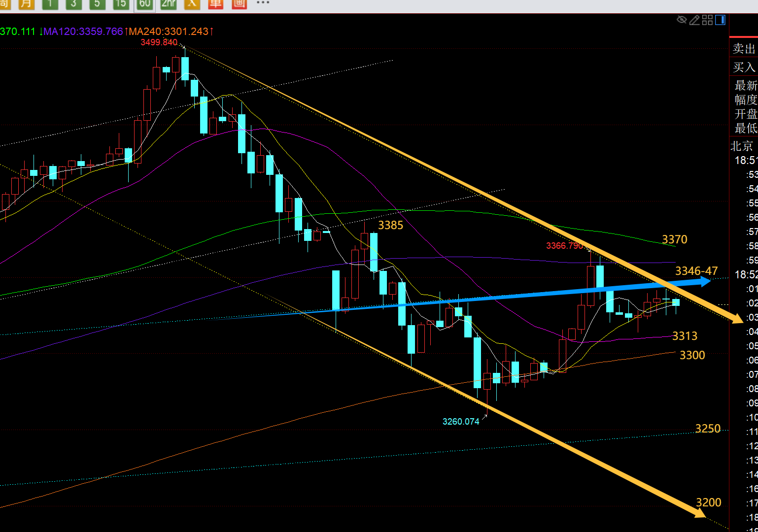
Task: Select the 15-minute timeframe button
Action: [121, 4]
